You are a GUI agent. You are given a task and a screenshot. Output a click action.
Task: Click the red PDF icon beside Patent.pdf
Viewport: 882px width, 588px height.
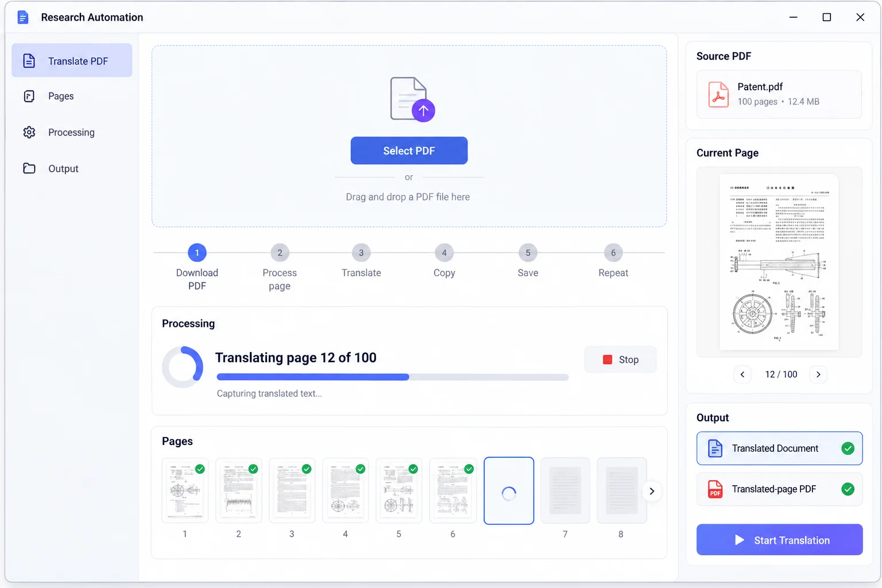tap(718, 94)
